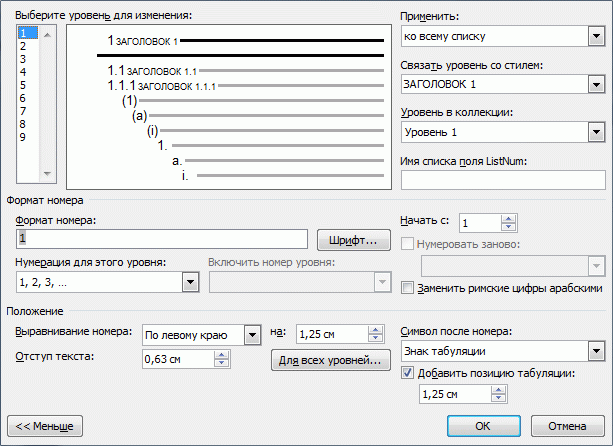
Task: Click the level list scroll-down arrow
Action: point(47,174)
